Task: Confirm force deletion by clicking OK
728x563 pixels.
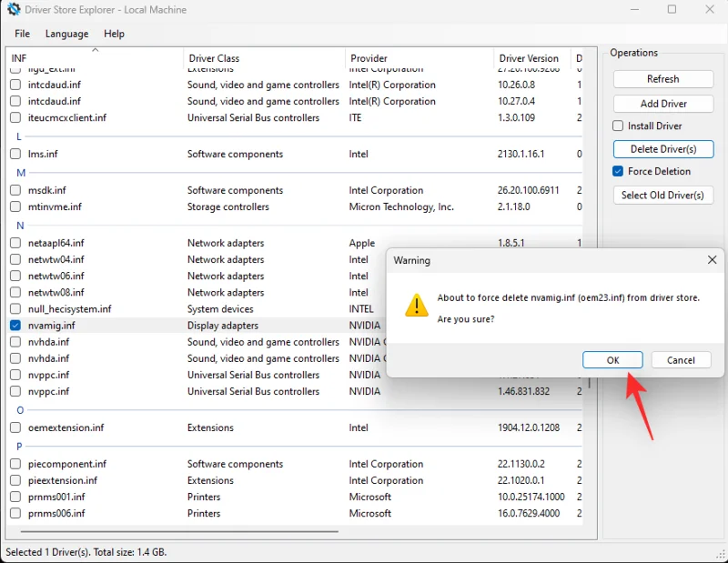Action: tap(612, 359)
